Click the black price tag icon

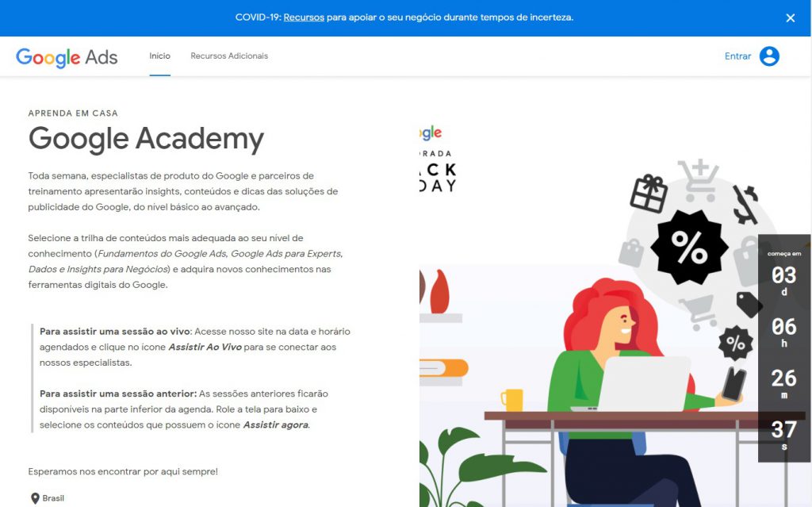(749, 305)
